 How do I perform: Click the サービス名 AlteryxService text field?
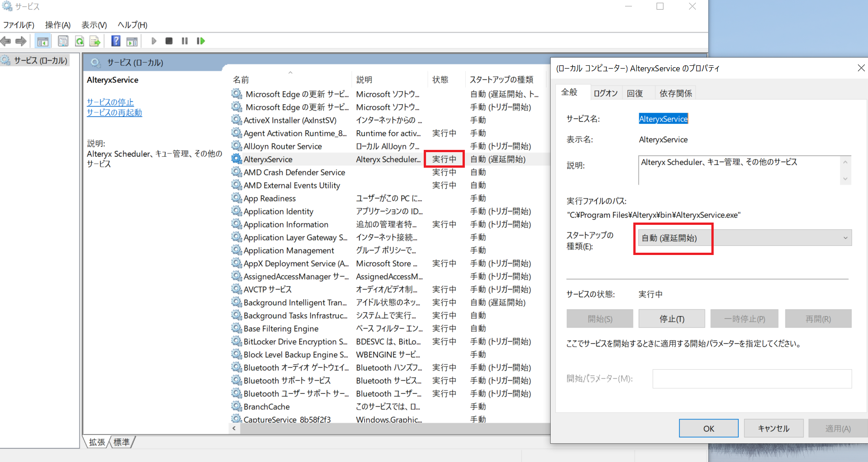point(663,119)
